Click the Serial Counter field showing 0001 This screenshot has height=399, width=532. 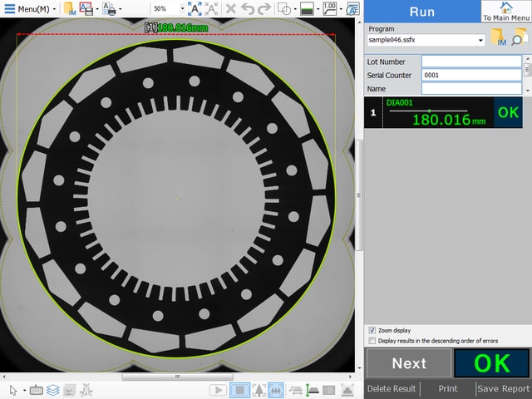pos(471,75)
